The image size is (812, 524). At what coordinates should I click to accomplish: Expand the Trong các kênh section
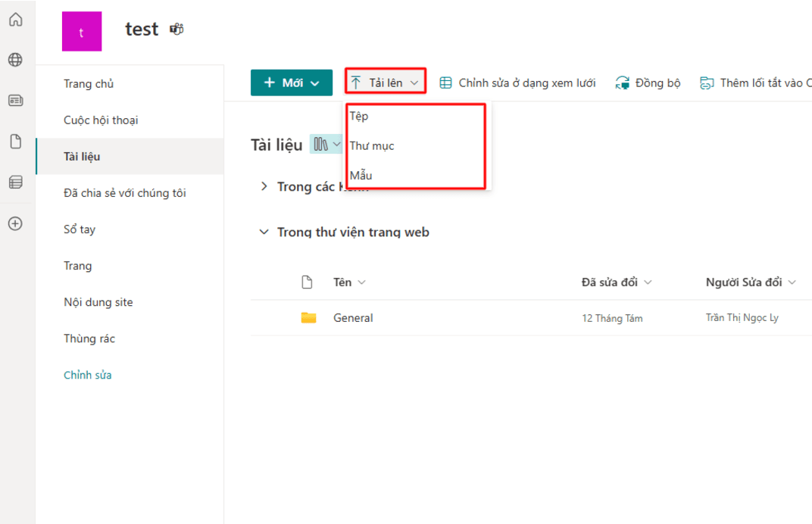tap(264, 186)
